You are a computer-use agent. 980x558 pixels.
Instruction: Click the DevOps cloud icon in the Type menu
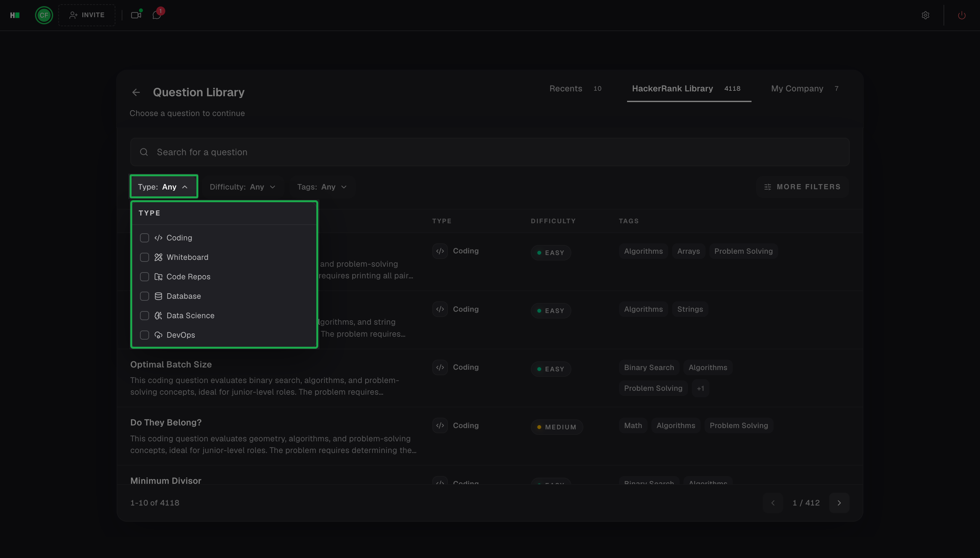pyautogui.click(x=158, y=335)
